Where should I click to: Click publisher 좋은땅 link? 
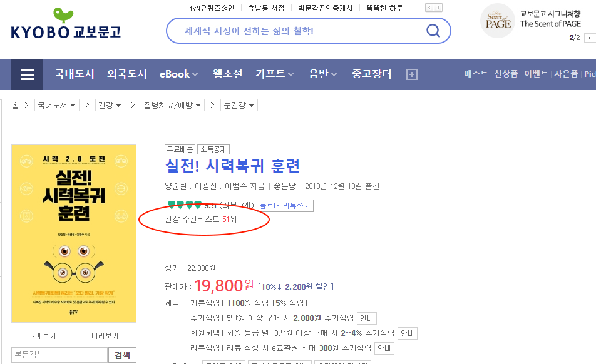tap(285, 186)
